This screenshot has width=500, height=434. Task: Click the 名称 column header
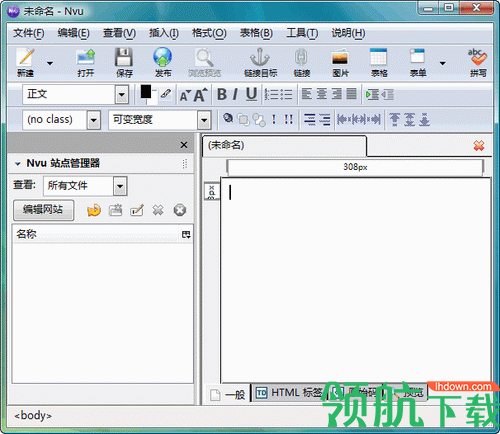(95, 234)
